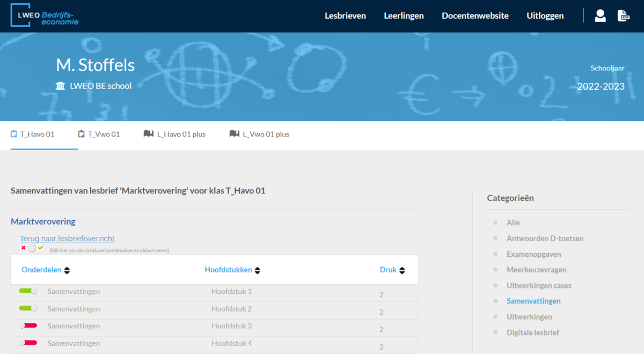Disable Samenvattingen toggle for Hoofdstuk 1
The width and height of the screenshot is (644, 354).
point(28,291)
